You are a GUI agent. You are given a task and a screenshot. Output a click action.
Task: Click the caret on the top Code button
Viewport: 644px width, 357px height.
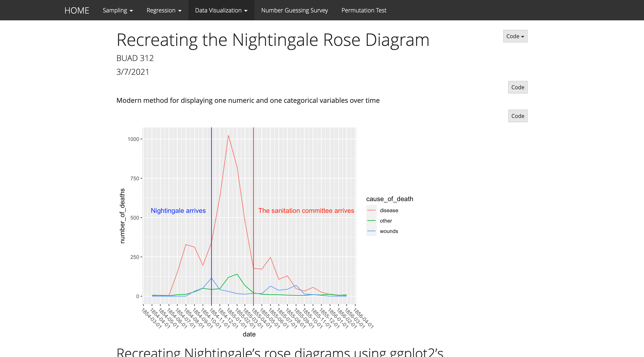[523, 36]
